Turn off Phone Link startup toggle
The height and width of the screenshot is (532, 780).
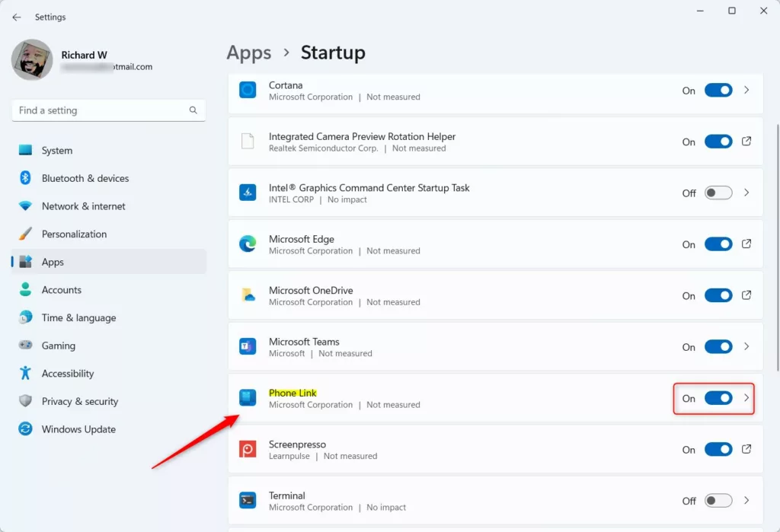click(718, 398)
